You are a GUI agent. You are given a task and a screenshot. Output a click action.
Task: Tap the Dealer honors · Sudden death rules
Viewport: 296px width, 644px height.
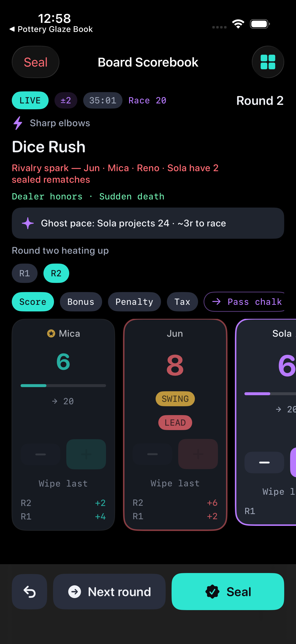click(88, 196)
